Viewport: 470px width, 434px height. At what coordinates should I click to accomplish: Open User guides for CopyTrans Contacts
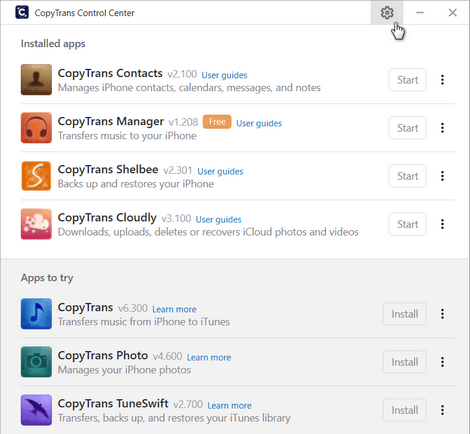(x=224, y=75)
